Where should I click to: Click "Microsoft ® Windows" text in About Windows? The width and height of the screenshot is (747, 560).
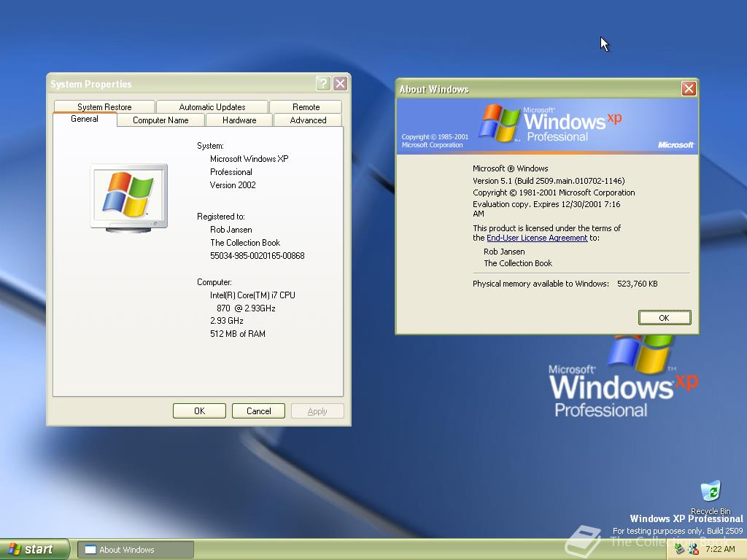(x=510, y=168)
